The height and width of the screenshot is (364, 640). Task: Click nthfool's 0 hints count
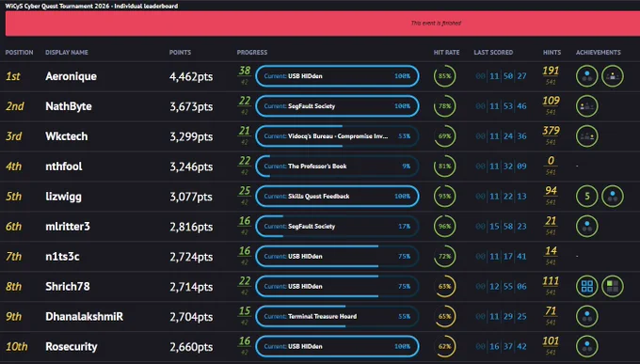[x=551, y=161]
